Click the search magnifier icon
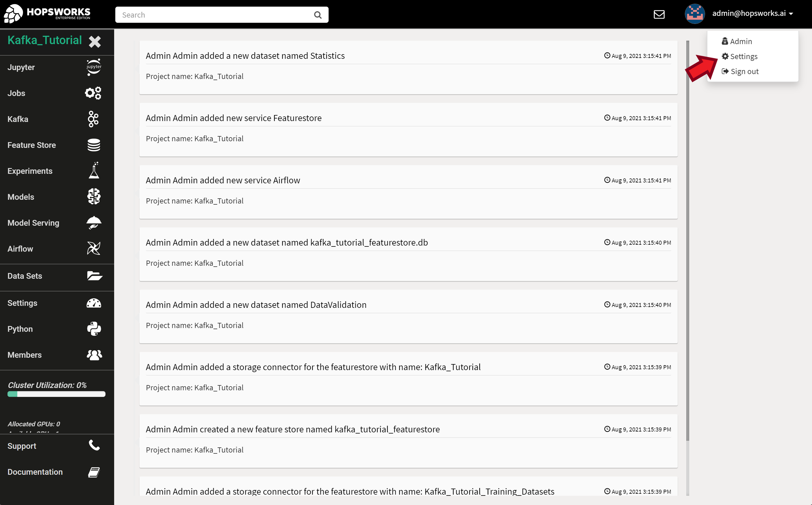The image size is (812, 505). (x=318, y=15)
